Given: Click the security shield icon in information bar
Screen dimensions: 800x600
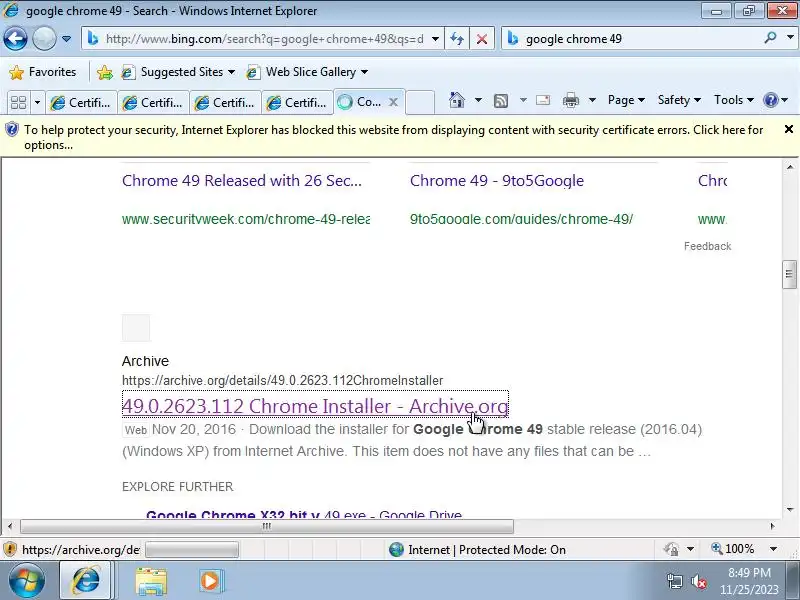Looking at the screenshot, I should coord(11,130).
